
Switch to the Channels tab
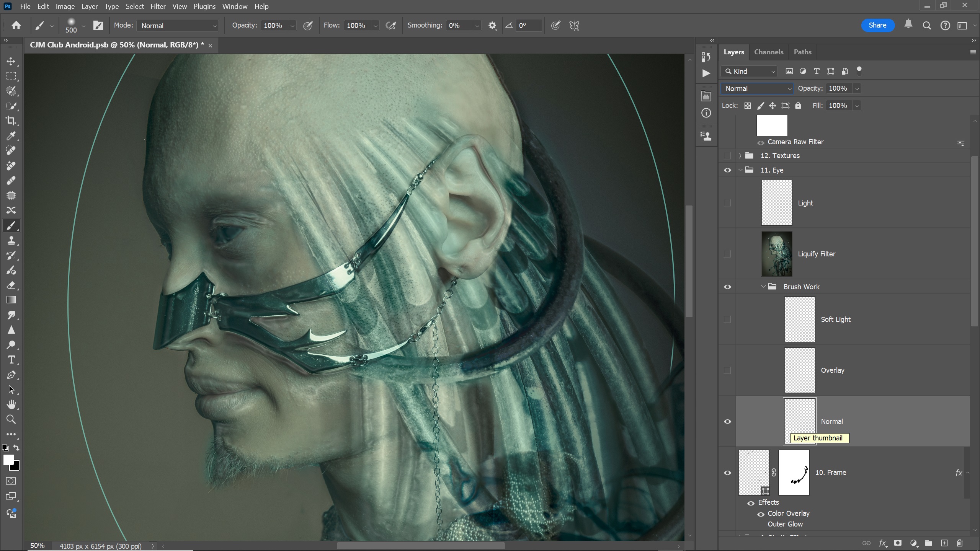768,52
